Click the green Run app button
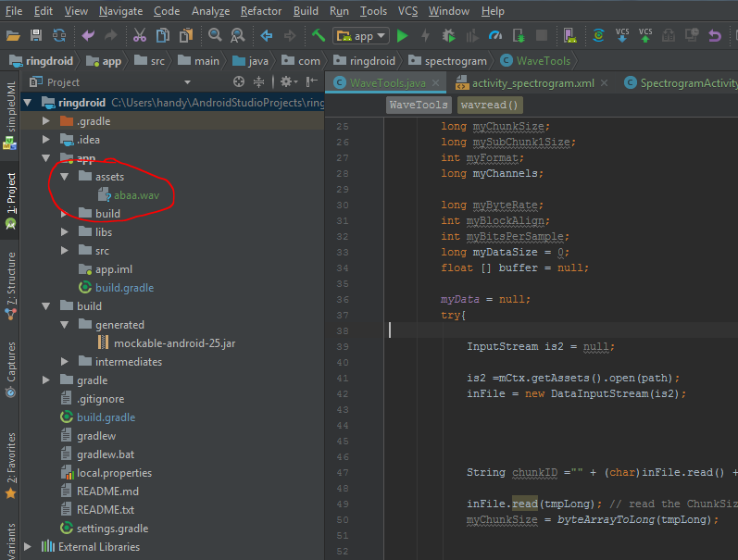 402,36
